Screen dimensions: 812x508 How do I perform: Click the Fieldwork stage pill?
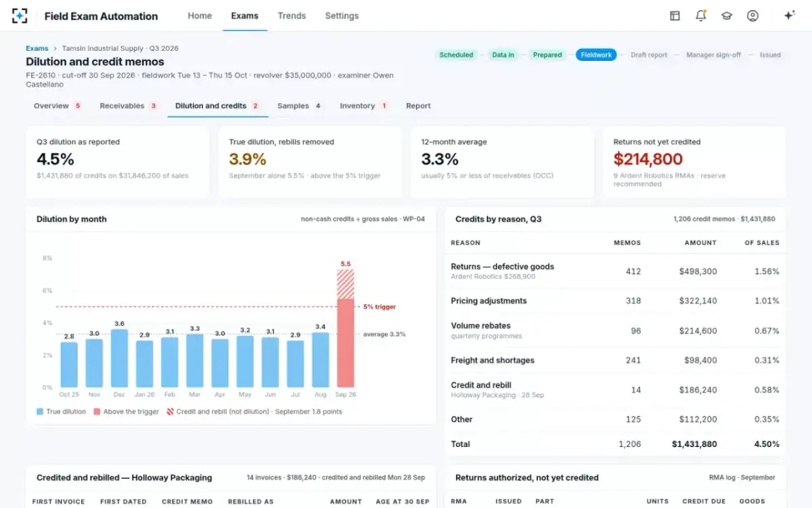point(596,55)
